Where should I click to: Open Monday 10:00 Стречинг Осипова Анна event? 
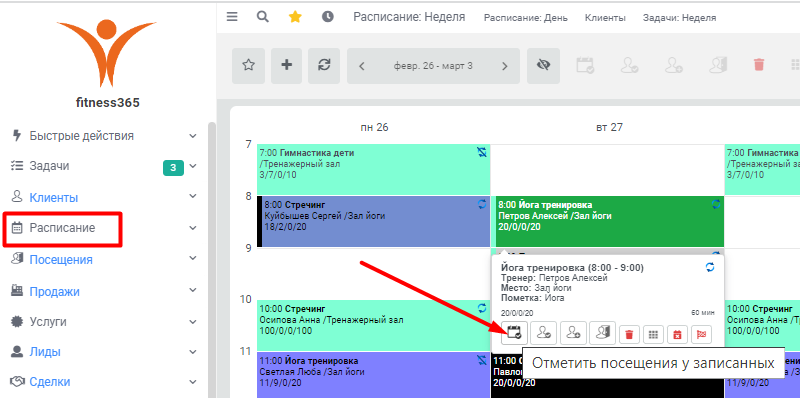click(x=373, y=325)
